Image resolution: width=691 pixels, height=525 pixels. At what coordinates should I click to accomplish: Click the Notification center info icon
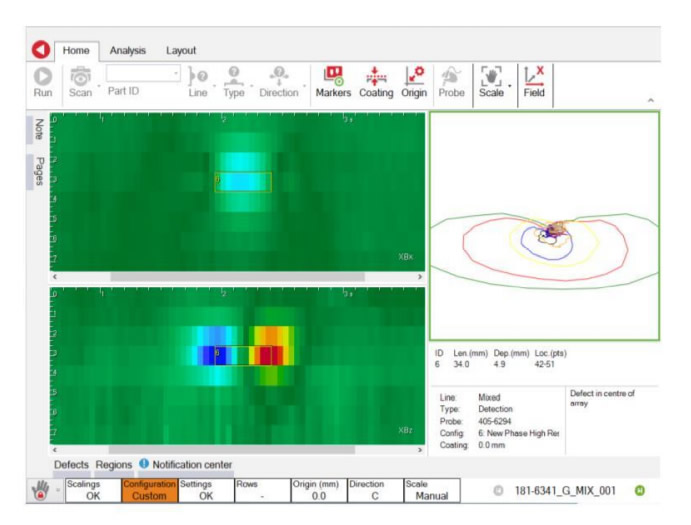pos(144,464)
